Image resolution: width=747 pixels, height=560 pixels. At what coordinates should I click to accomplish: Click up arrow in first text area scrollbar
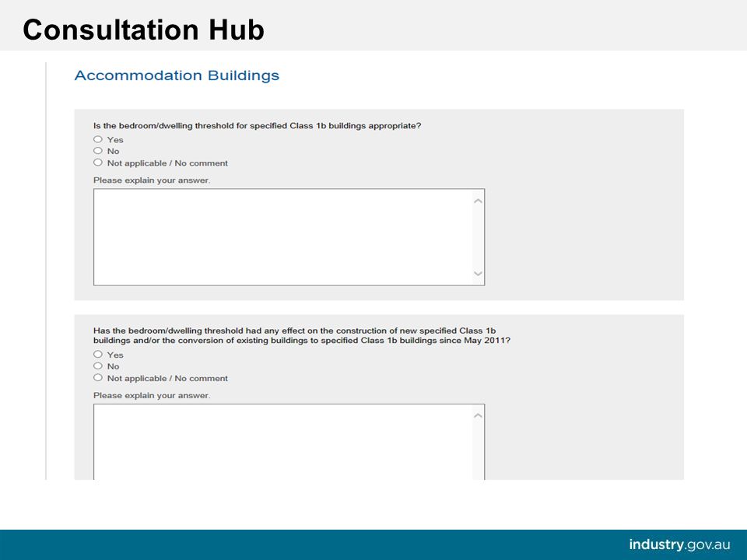479,201
